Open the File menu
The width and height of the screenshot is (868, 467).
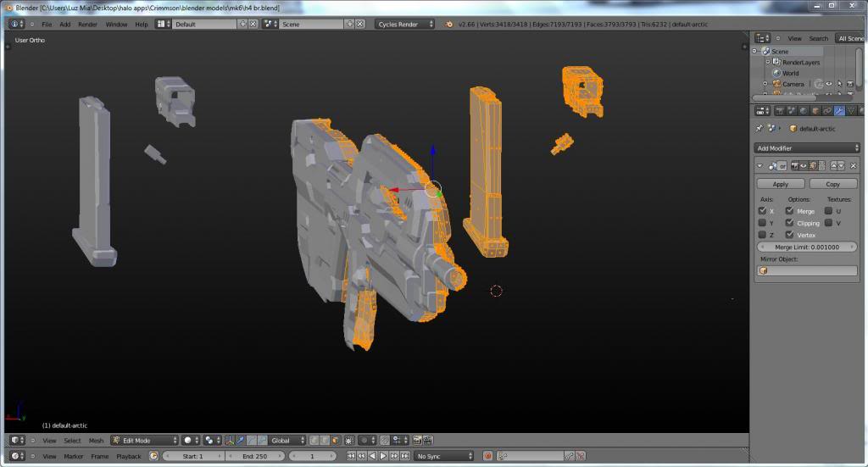click(x=47, y=25)
